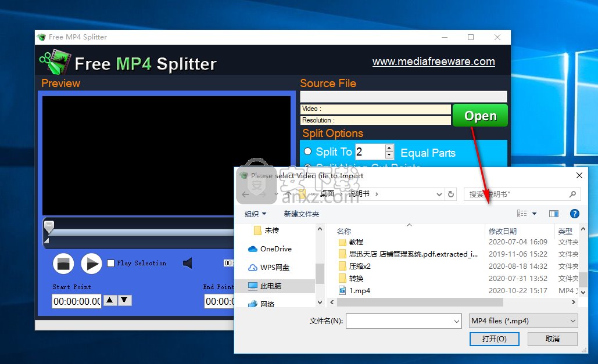The image size is (598, 364).
Task: Click horizontal scrollbar right arrow
Action: click(573, 302)
